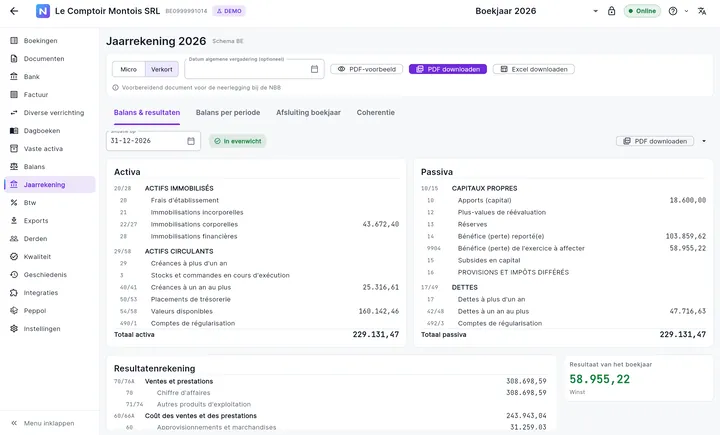The image size is (720, 435).
Task: Switch to Balans & resultaten tab
Action: 147,113
